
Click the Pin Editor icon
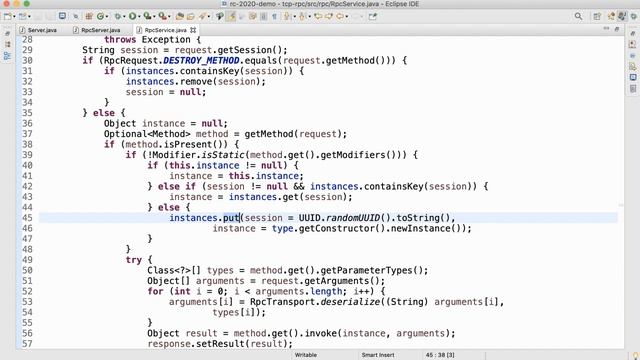click(x=373, y=16)
